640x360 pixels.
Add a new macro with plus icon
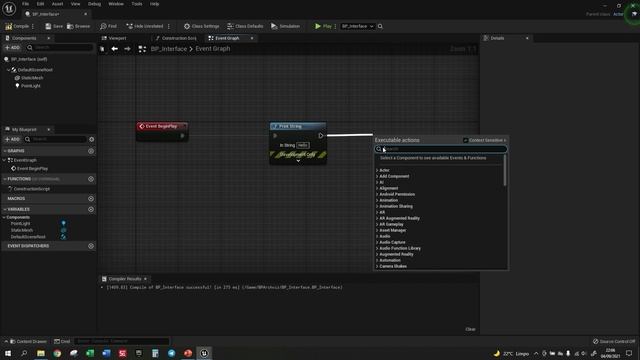tap(91, 198)
